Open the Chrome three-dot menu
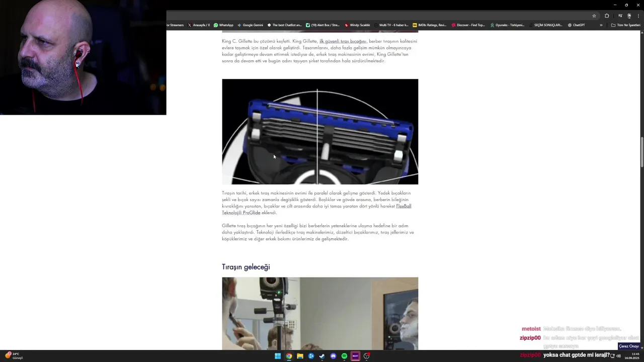The height and width of the screenshot is (362, 644). (x=638, y=16)
